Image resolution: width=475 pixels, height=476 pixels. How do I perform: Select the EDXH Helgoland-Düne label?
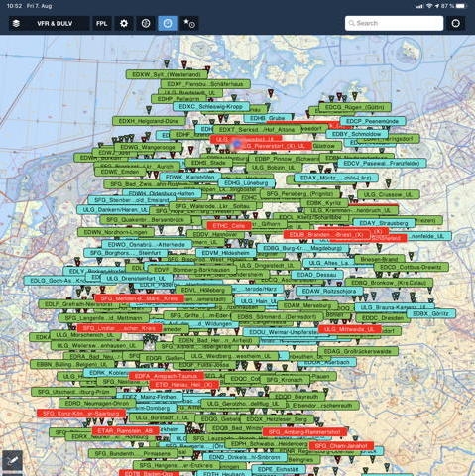coord(149,121)
